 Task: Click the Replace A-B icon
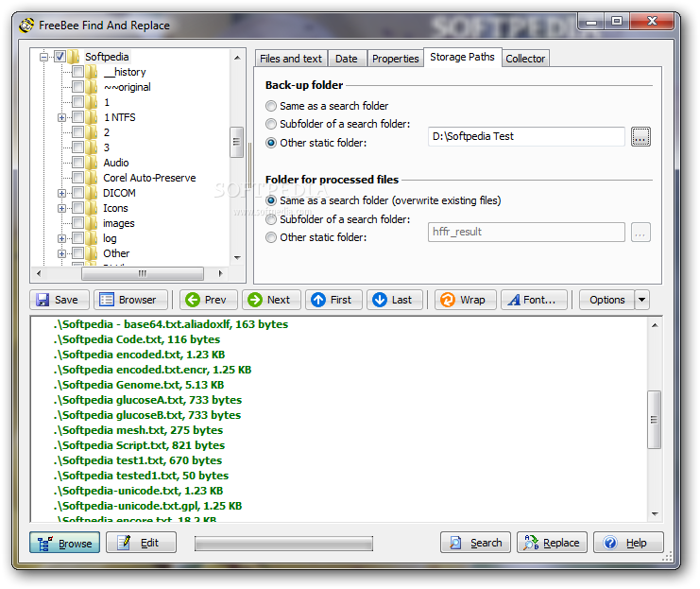[x=531, y=543]
